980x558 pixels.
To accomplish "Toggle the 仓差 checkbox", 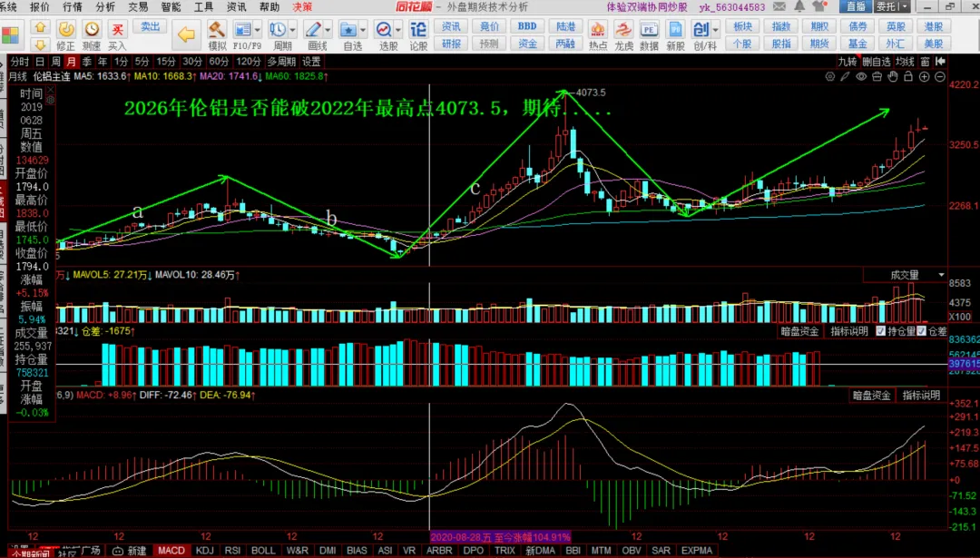I will click(x=921, y=331).
